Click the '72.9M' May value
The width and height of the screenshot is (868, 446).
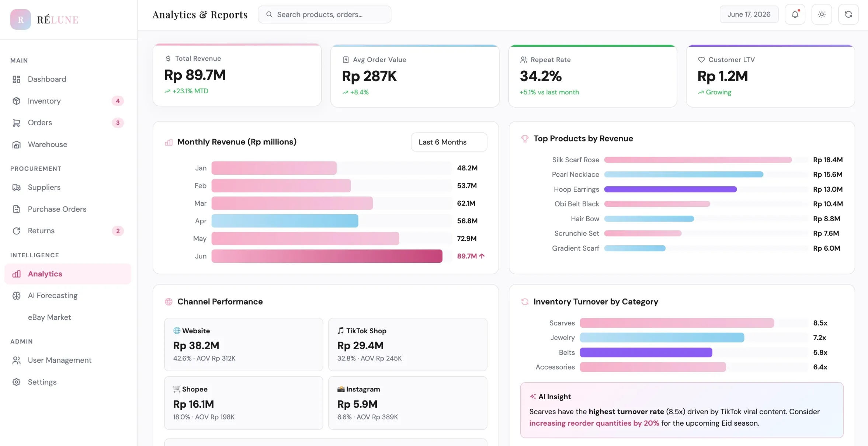pos(467,238)
